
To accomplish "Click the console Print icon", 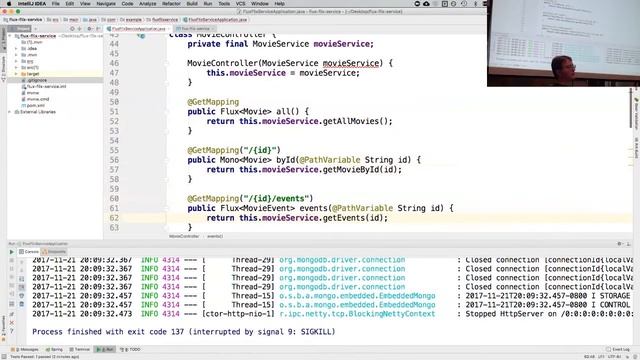I will click(x=22, y=295).
